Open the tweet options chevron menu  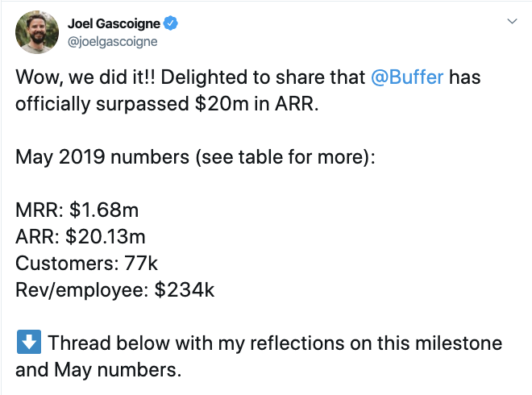pyautogui.click(x=512, y=22)
